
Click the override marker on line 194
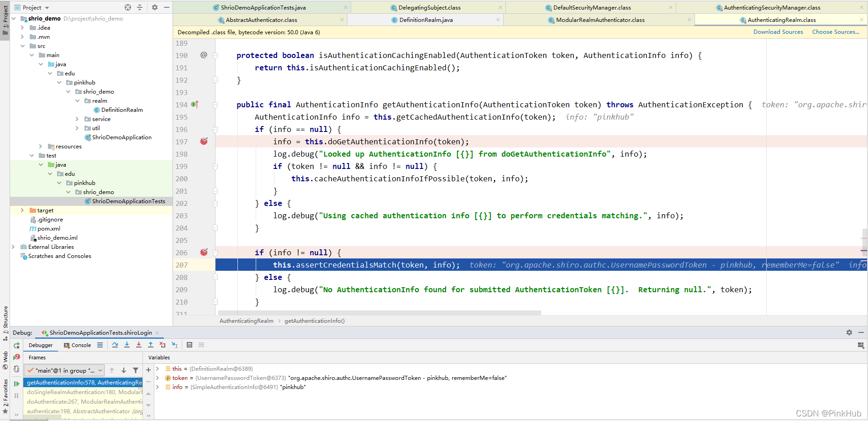tap(195, 105)
